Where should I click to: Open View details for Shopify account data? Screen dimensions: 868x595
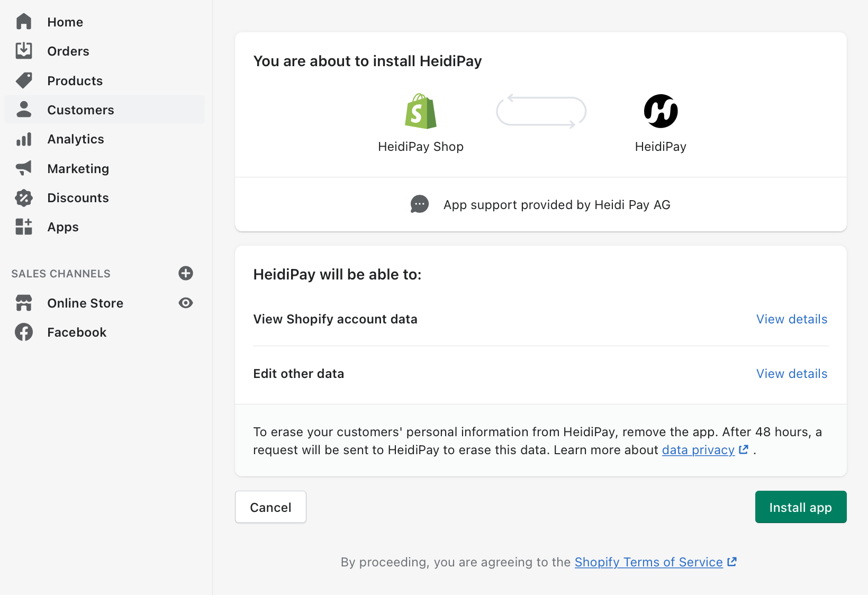tap(791, 319)
